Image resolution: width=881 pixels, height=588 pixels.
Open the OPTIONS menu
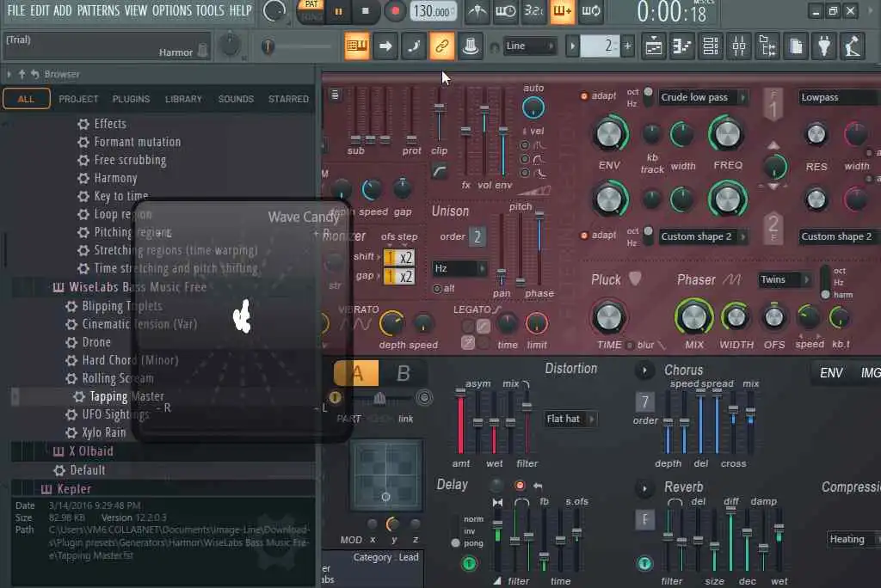(172, 10)
